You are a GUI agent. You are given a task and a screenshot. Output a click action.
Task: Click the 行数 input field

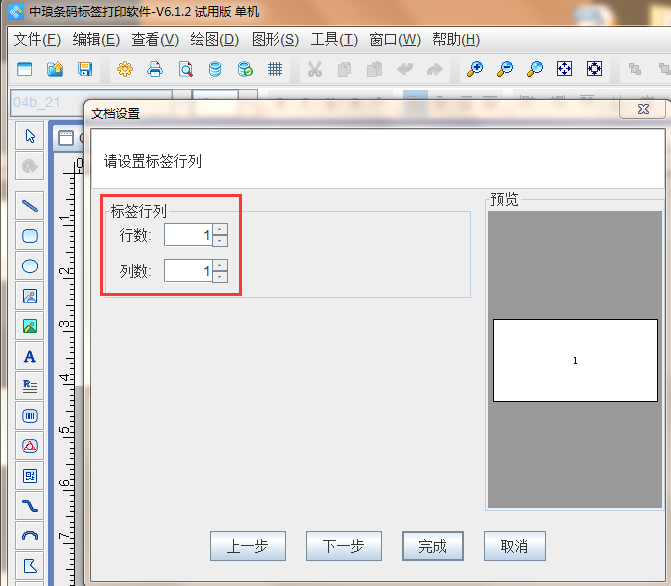tap(188, 235)
